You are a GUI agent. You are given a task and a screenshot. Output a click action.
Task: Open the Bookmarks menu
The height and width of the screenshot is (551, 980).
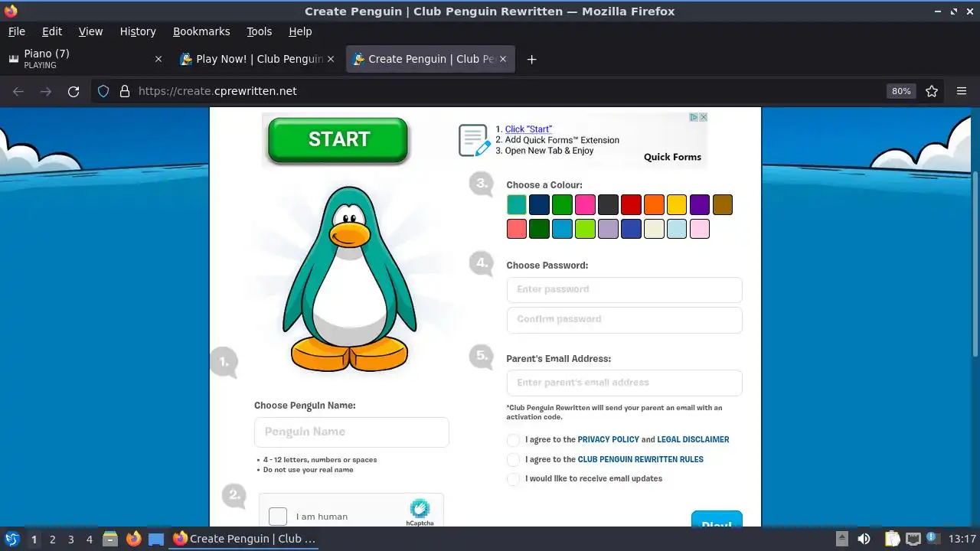(201, 31)
